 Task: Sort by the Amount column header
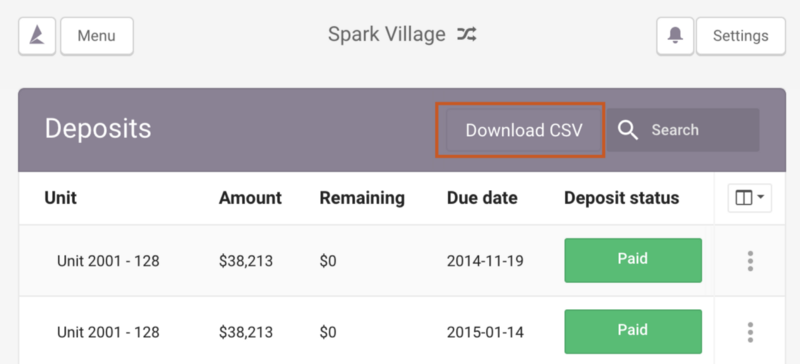250,198
